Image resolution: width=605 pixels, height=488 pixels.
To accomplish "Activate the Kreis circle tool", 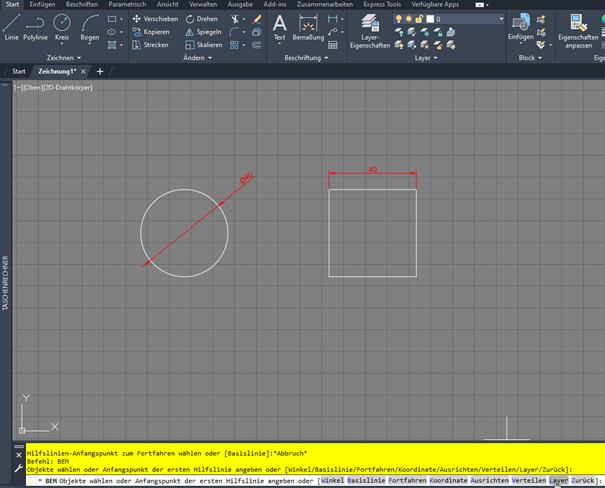I will click(x=62, y=27).
